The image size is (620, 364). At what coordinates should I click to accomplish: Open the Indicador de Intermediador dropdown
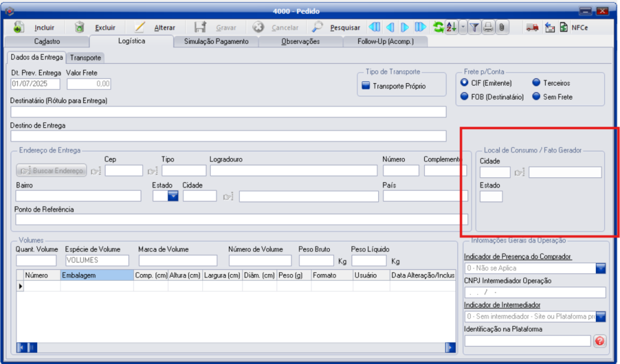click(600, 317)
